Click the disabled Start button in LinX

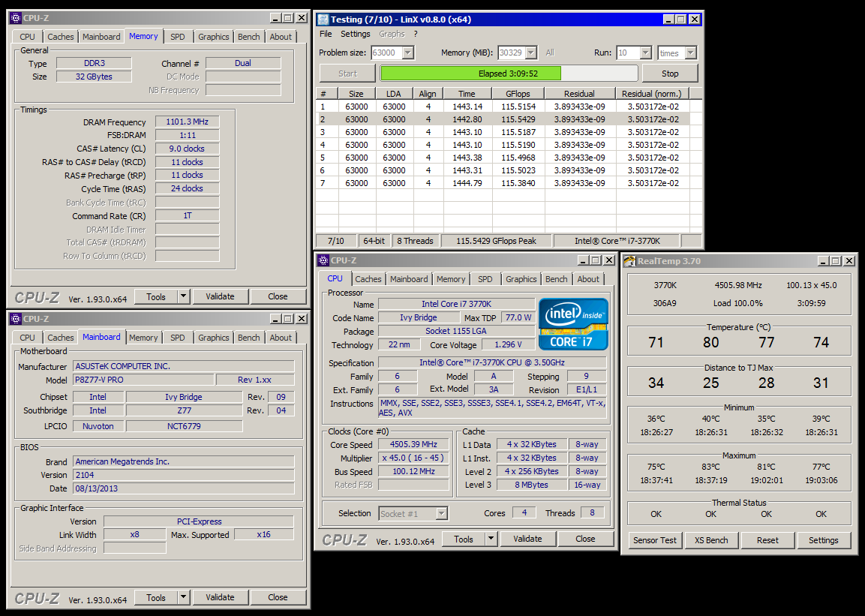pyautogui.click(x=347, y=74)
